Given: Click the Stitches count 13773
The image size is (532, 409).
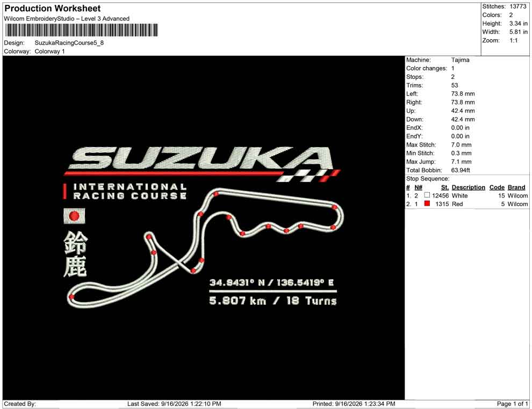Looking at the screenshot, I should (x=517, y=6).
